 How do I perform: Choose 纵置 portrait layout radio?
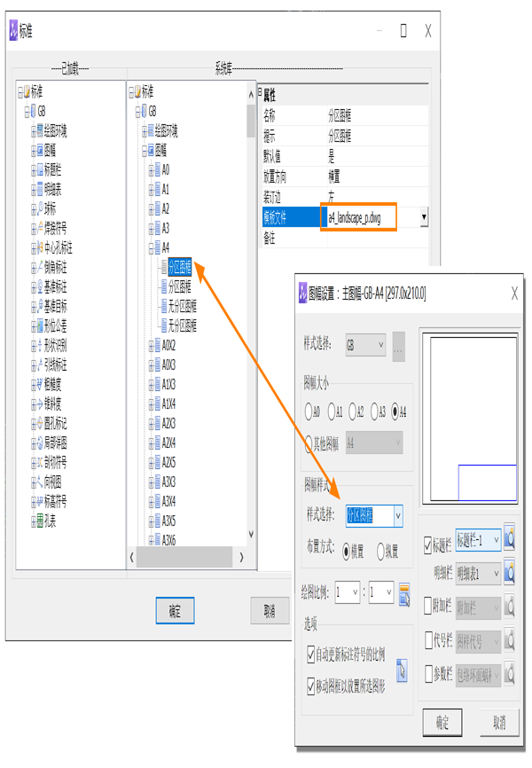[380, 552]
